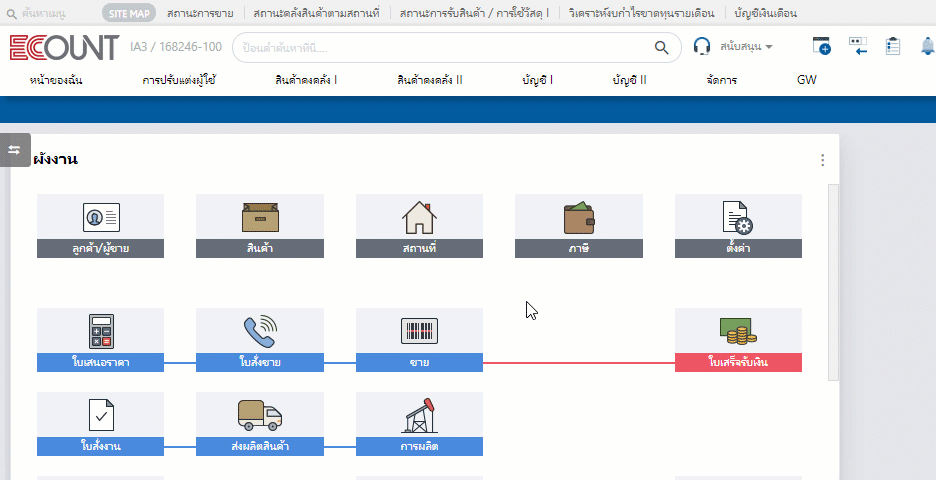The image size is (936, 480).
Task: Open the ใบเสนอราคา calculator tile
Action: [x=100, y=340]
